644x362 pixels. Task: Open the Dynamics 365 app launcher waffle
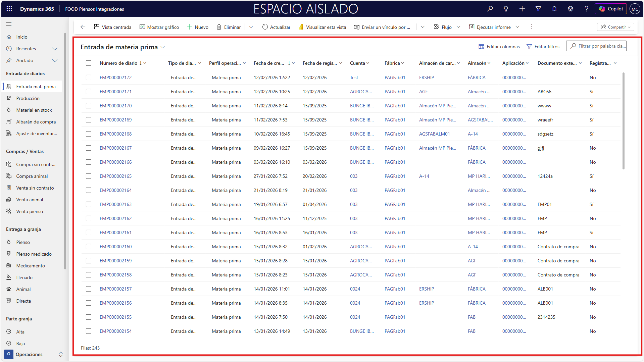[x=9, y=9]
